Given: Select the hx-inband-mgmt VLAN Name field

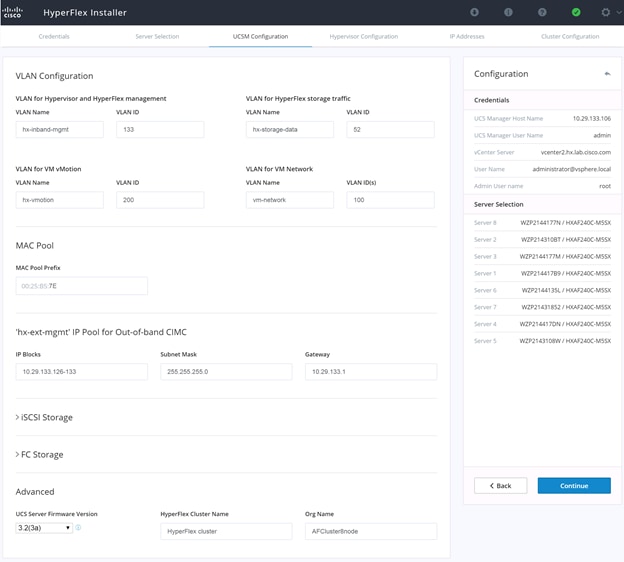Looking at the screenshot, I should 60,129.
